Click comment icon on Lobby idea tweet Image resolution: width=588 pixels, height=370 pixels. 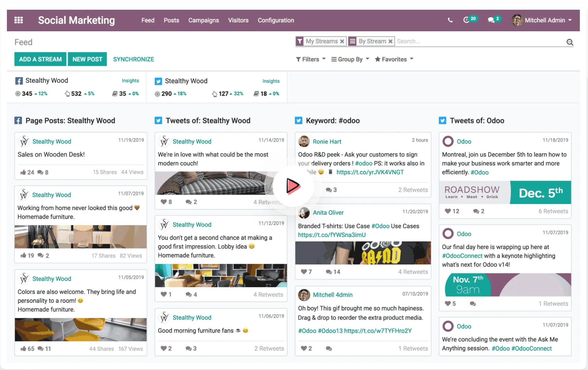[188, 295]
